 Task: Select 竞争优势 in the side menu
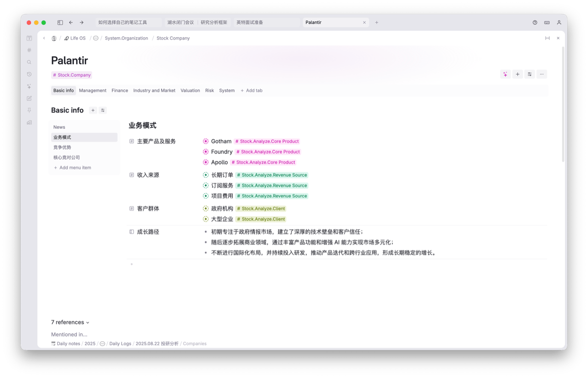pos(62,147)
